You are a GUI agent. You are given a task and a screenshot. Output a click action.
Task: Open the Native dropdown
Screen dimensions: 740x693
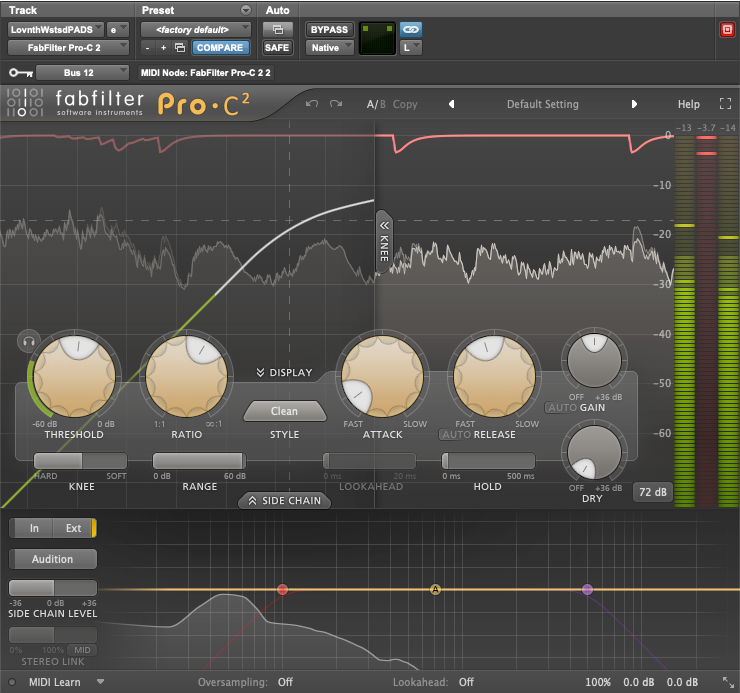(x=330, y=48)
